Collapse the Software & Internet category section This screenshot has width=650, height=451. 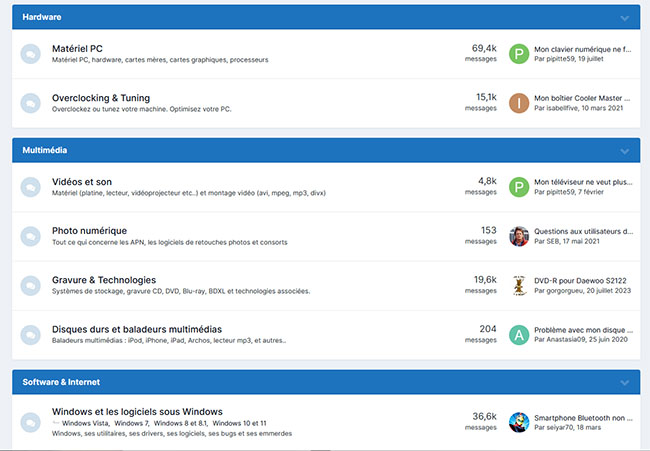coord(625,383)
